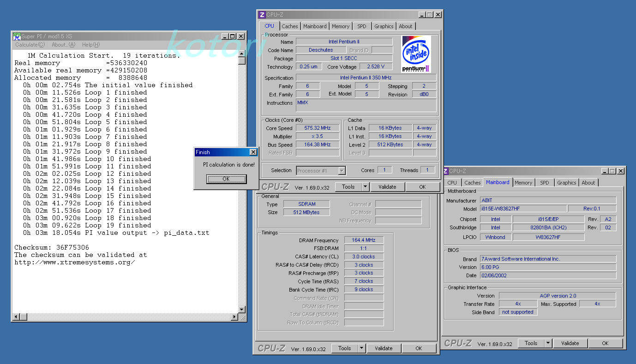Click the CPU-Z logo icon in top window title

262,15
